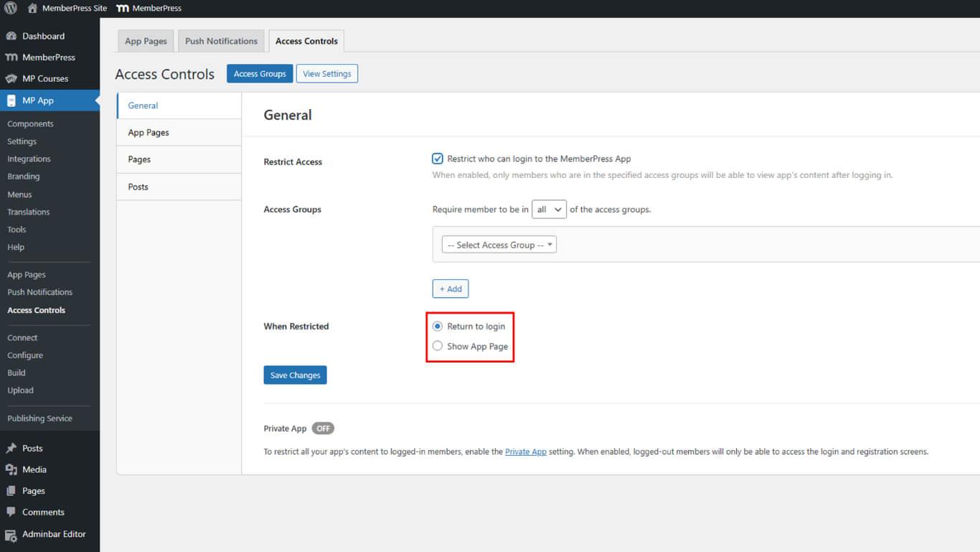Expand the Select Access Group dropdown
Image resolution: width=980 pixels, height=552 pixels.
(499, 245)
